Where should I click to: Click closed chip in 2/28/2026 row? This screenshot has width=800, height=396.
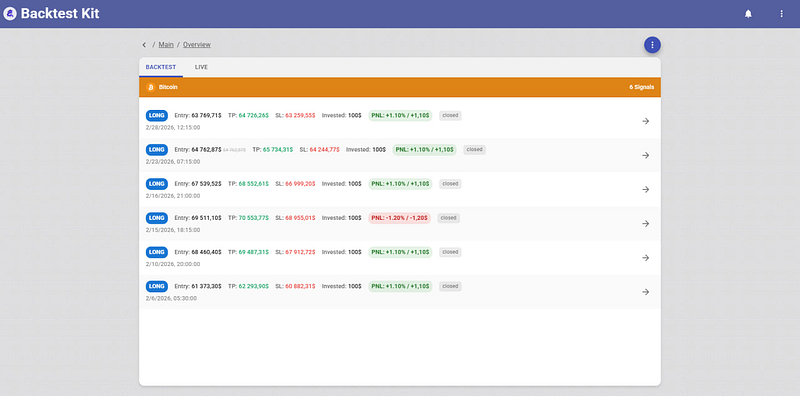450,115
